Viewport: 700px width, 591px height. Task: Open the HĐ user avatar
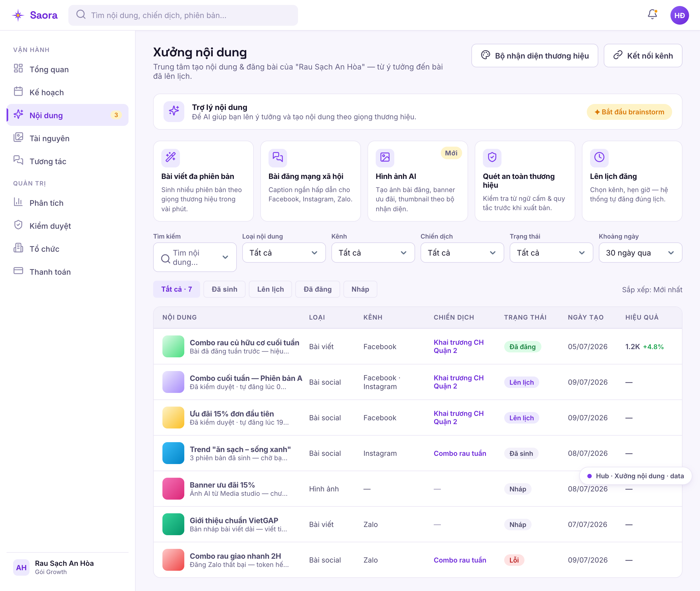679,15
